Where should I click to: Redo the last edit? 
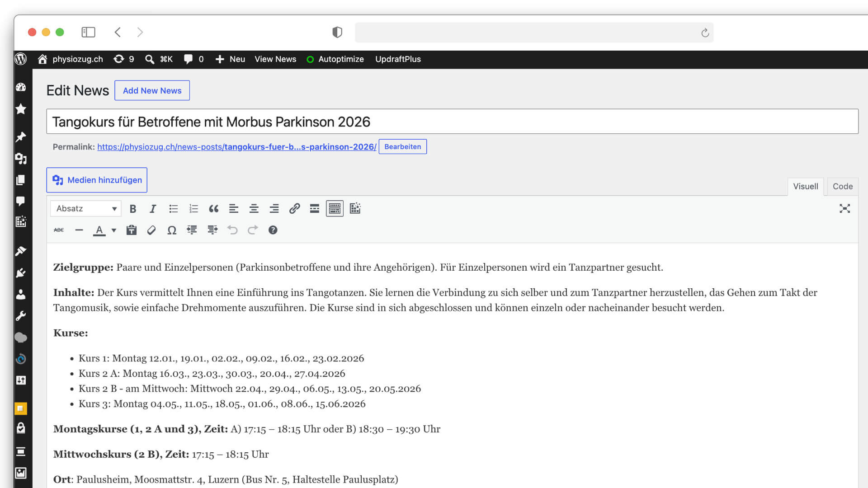(x=252, y=230)
